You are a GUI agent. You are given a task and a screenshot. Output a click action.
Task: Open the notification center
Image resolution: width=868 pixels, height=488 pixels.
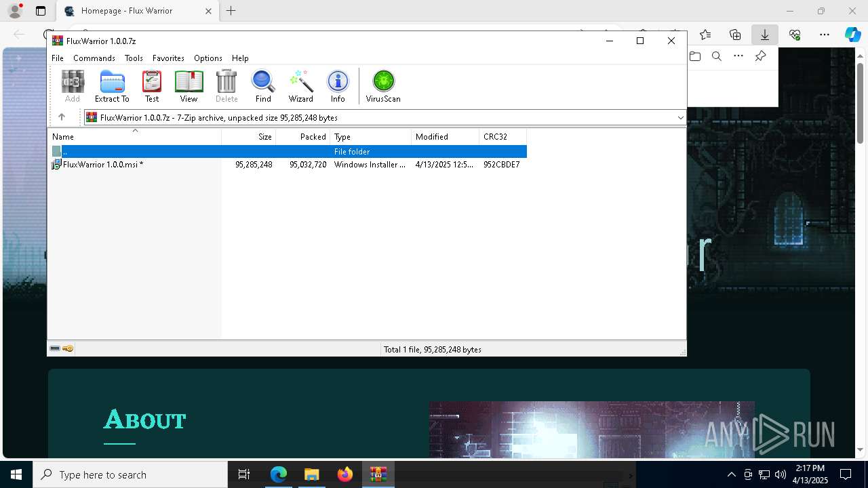point(846,474)
